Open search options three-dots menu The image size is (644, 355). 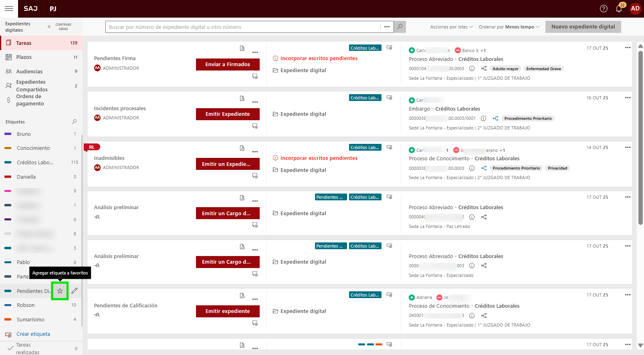click(x=387, y=27)
